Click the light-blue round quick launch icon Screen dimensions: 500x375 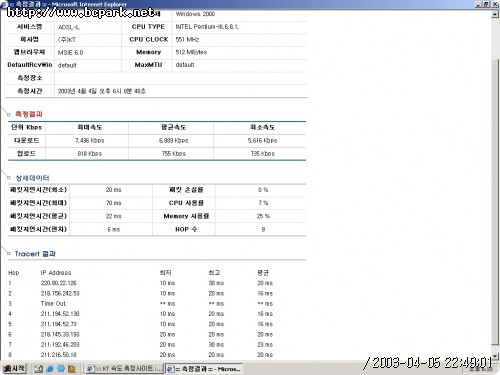61,369
